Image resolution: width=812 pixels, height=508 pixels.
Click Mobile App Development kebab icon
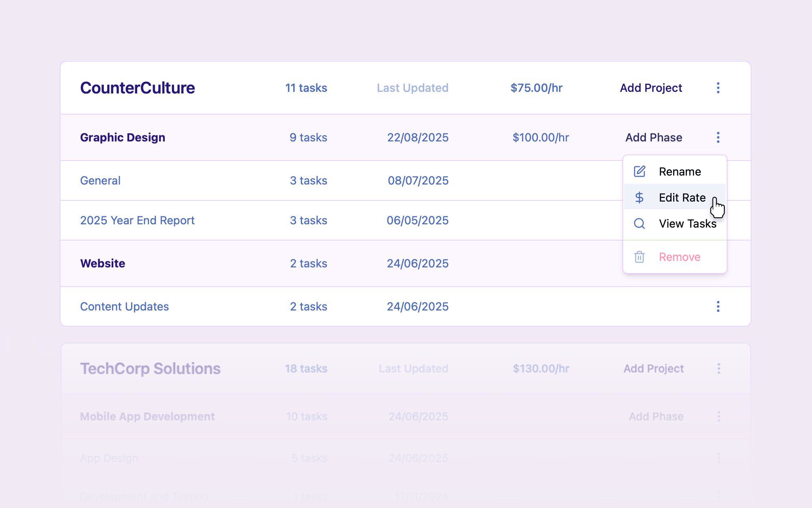coord(719,416)
